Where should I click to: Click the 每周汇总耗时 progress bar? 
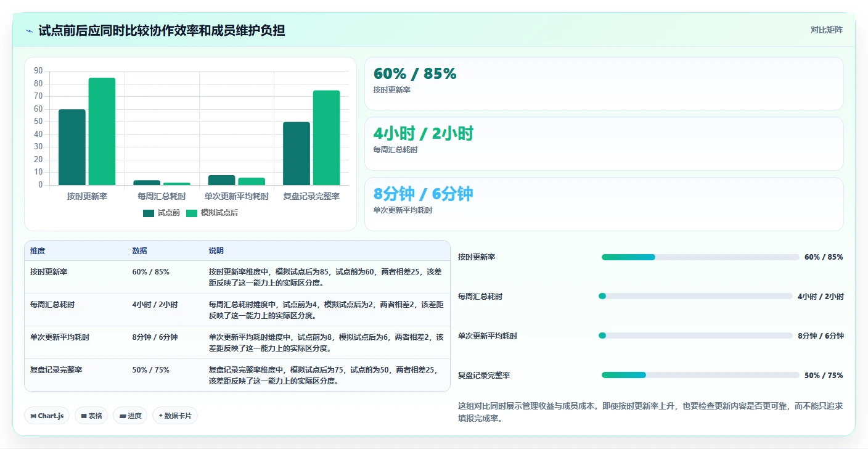pyautogui.click(x=695, y=297)
